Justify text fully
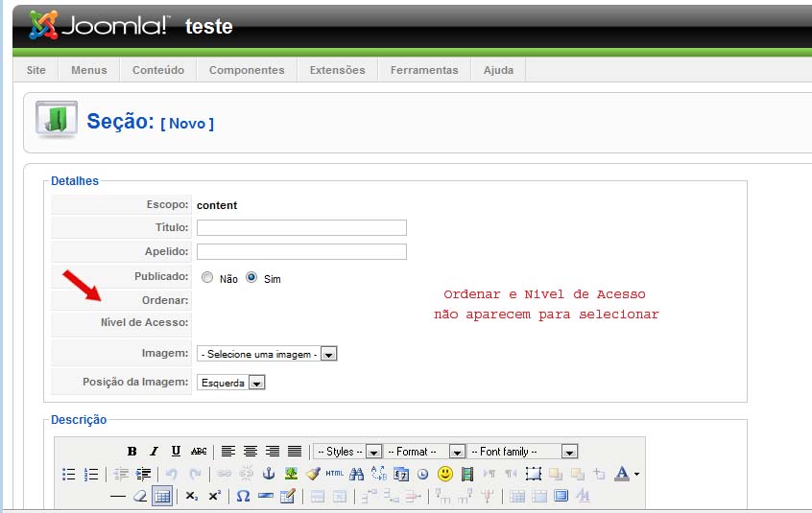Image resolution: width=812 pixels, height=513 pixels. click(295, 452)
